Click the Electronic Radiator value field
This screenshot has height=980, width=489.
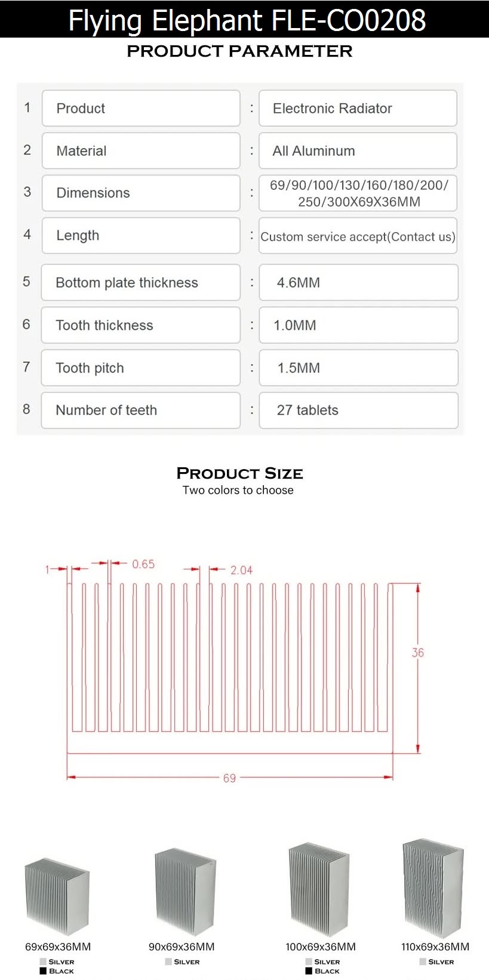(358, 109)
